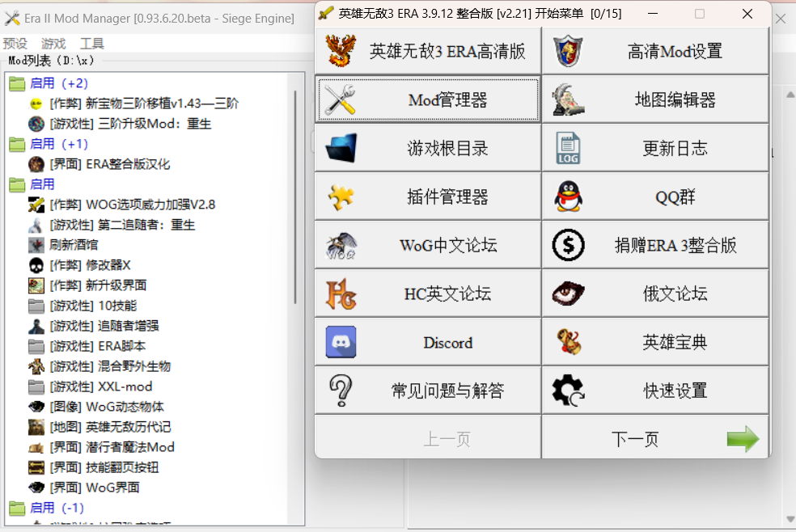The height and width of the screenshot is (532, 796).
Task: Click the icon beside [界面] ERA整合版汉化
Action: [x=36, y=164]
